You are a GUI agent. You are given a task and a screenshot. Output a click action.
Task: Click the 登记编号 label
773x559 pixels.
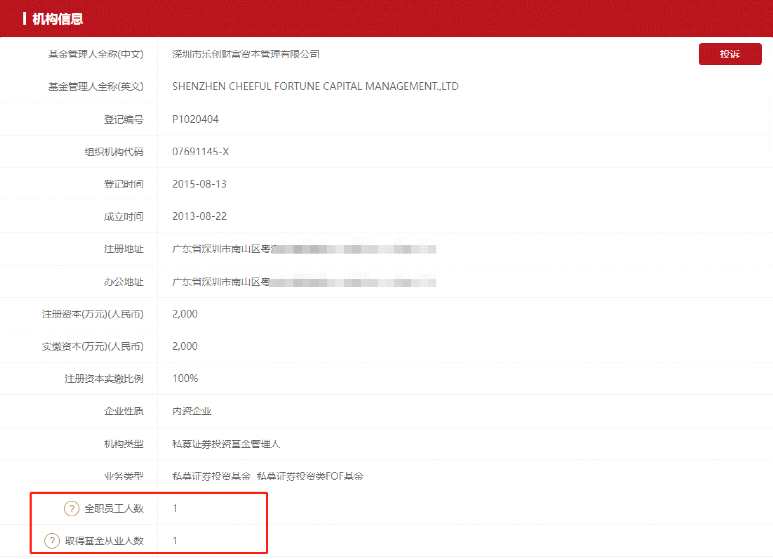click(124, 119)
